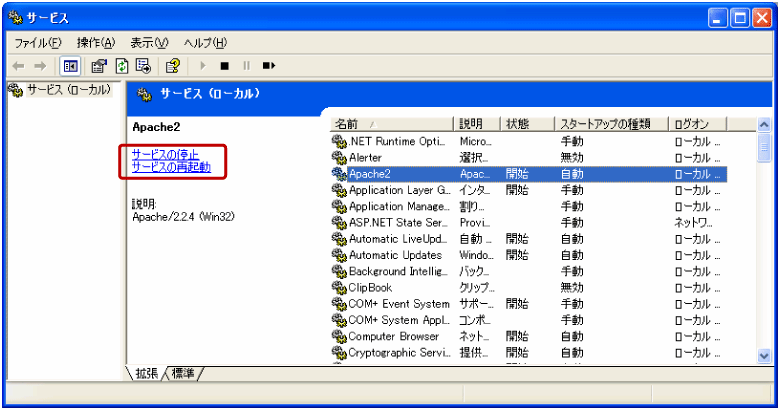Click the Export List toolbar icon
Image resolution: width=780 pixels, height=410 pixels.
pos(143,66)
